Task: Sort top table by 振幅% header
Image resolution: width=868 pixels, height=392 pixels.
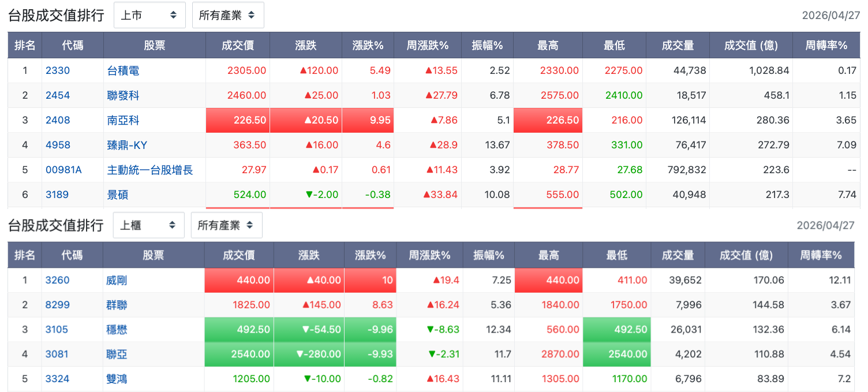Action: (487, 45)
